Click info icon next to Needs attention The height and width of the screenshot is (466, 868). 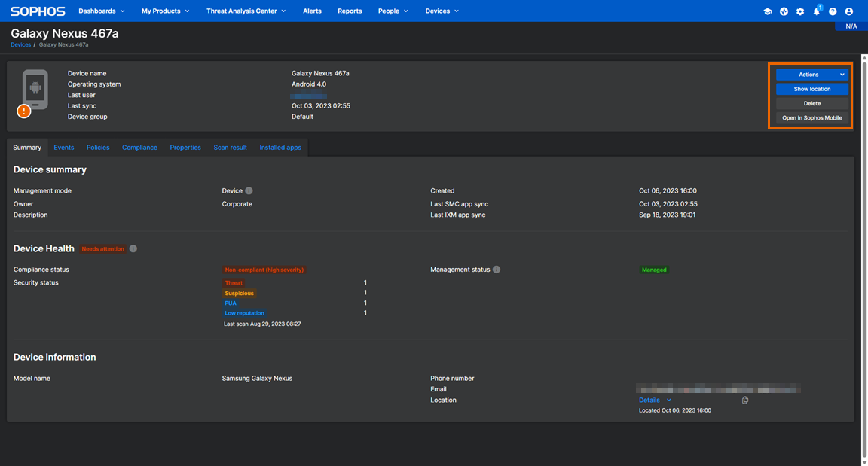click(133, 248)
